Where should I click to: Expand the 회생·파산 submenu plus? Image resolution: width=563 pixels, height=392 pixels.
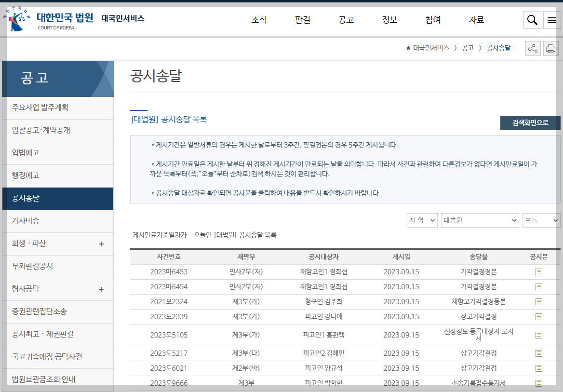101,244
